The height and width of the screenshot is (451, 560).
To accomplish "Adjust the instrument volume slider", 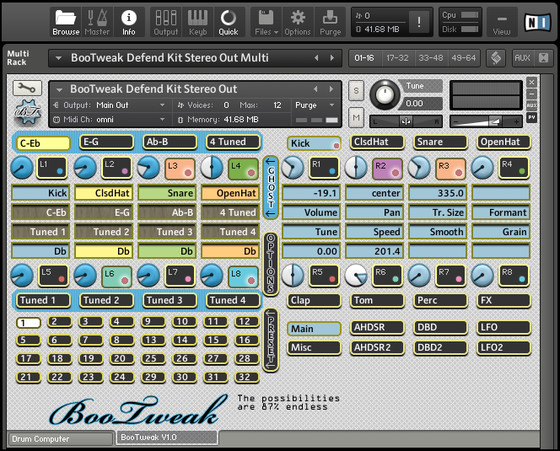I will 486,122.
